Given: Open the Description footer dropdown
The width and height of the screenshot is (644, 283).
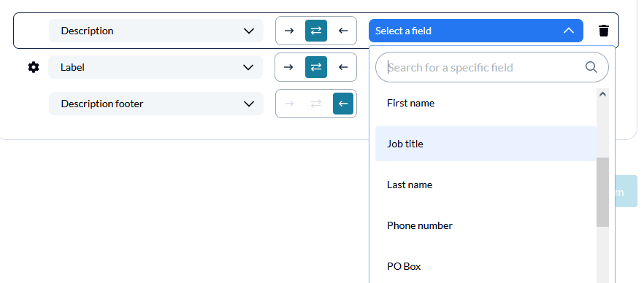Looking at the screenshot, I should pyautogui.click(x=156, y=104).
